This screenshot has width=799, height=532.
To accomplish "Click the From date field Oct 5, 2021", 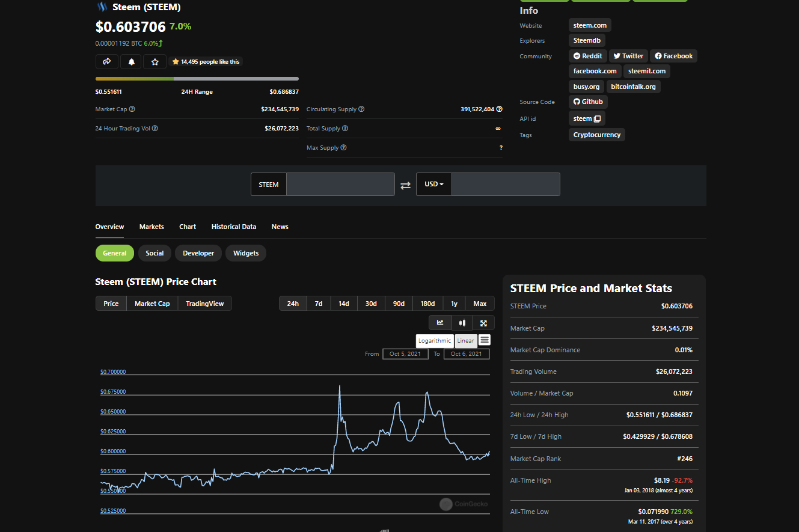I will tap(405, 354).
